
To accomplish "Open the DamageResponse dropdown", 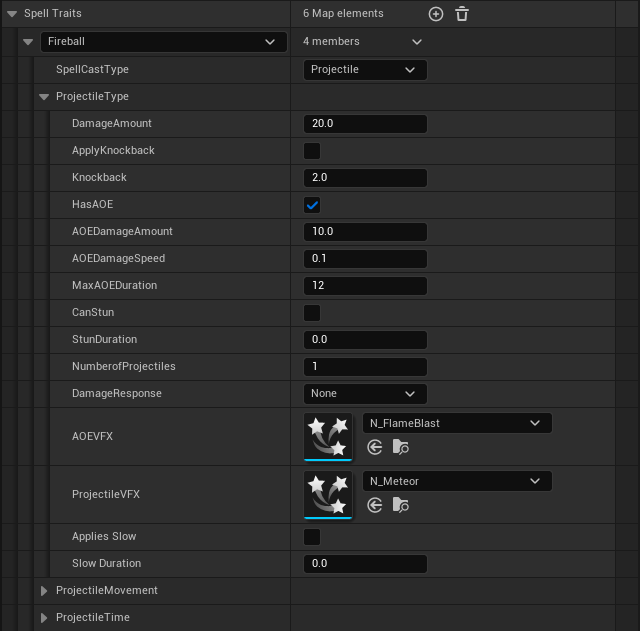I will pyautogui.click(x=364, y=394).
